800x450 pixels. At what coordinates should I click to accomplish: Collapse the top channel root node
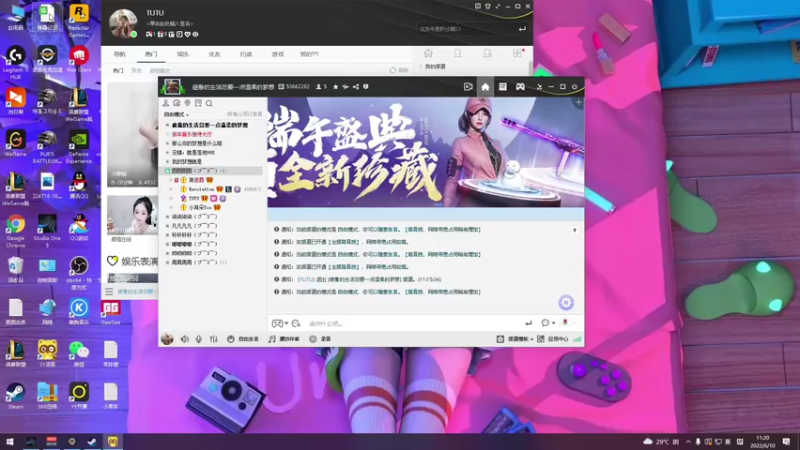click(167, 125)
